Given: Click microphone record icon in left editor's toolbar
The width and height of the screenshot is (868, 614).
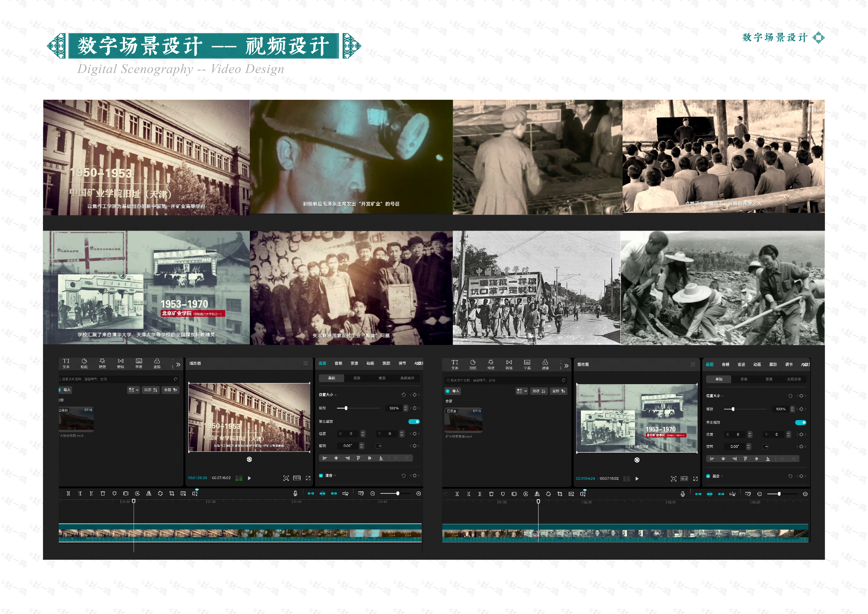Looking at the screenshot, I should click(295, 493).
